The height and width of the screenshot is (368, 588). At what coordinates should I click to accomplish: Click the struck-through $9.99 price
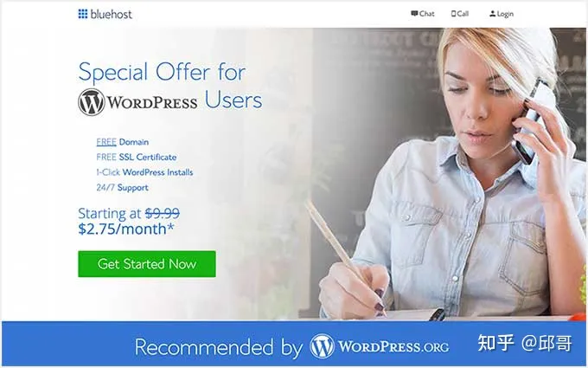pyautogui.click(x=163, y=213)
